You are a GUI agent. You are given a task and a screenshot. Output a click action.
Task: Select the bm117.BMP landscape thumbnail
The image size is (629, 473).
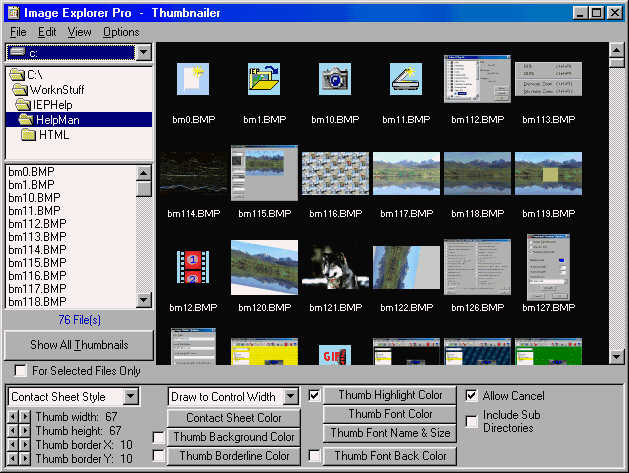click(406, 173)
